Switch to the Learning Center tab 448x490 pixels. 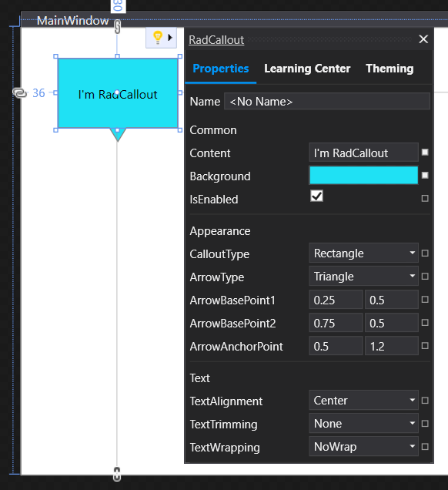[307, 69]
